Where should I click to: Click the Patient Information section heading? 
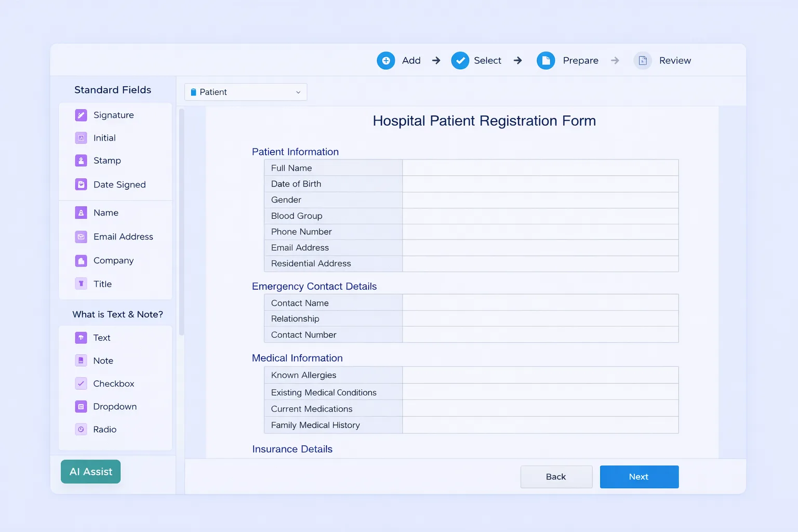click(x=295, y=152)
